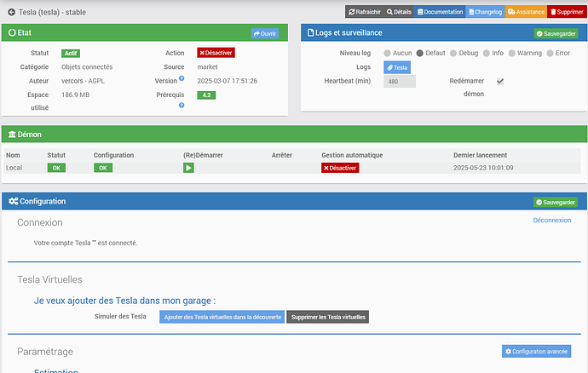Select the Info log level
588x373 pixels.
[487, 54]
